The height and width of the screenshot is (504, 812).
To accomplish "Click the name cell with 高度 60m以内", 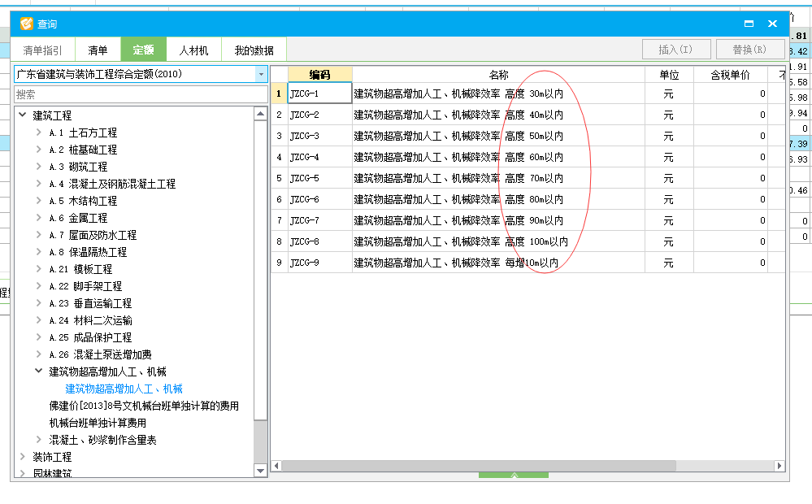I will coord(498,157).
